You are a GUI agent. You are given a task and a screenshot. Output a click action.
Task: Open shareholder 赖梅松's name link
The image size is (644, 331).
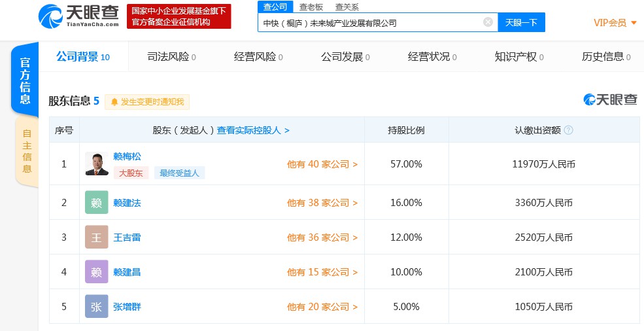127,156
